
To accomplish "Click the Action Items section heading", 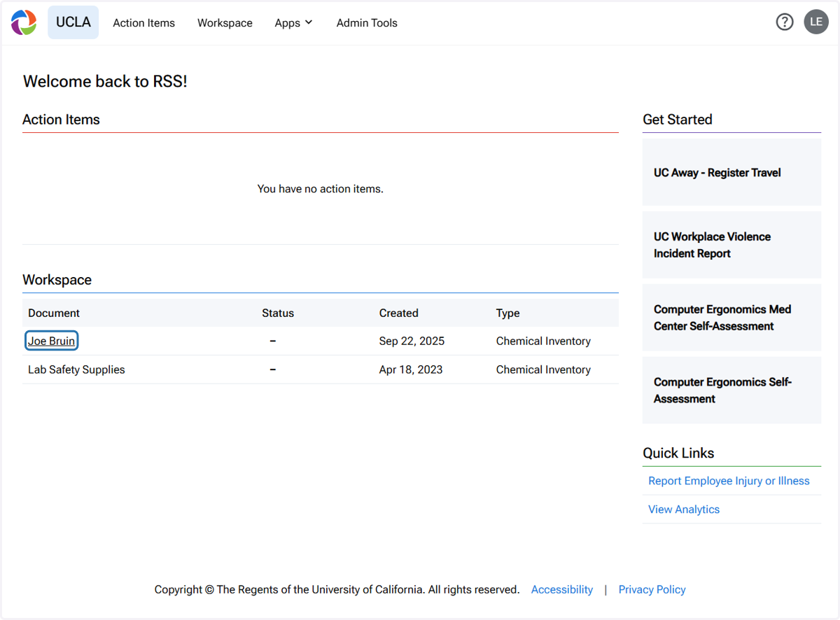I will (61, 120).
